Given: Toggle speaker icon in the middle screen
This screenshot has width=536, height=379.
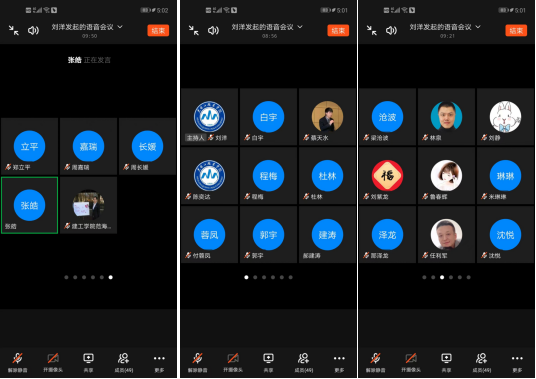Looking at the screenshot, I should coord(213,30).
